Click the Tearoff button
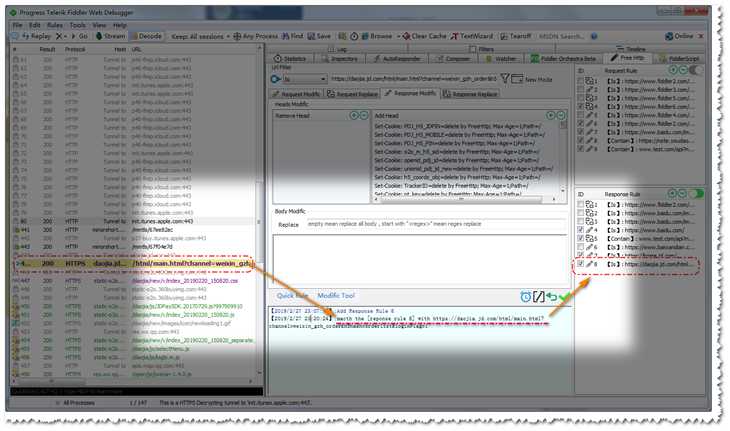Image resolution: width=730 pixels, height=431 pixels. [x=515, y=36]
